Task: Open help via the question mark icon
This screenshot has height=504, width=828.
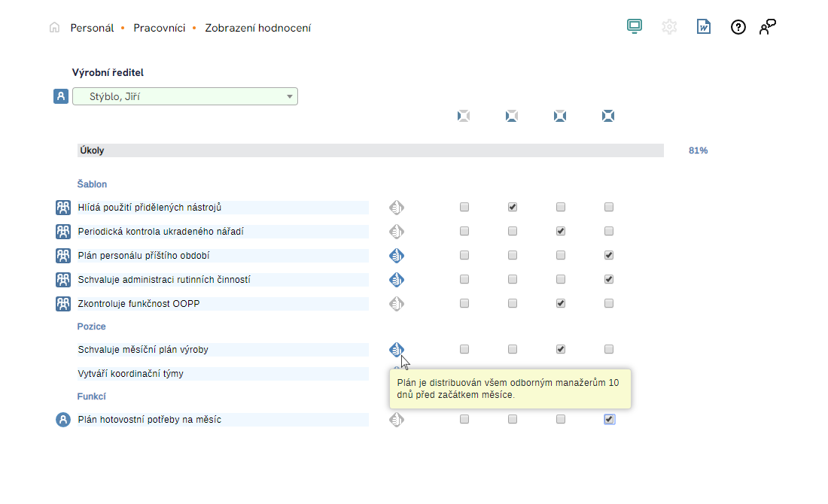Action: coord(738,27)
